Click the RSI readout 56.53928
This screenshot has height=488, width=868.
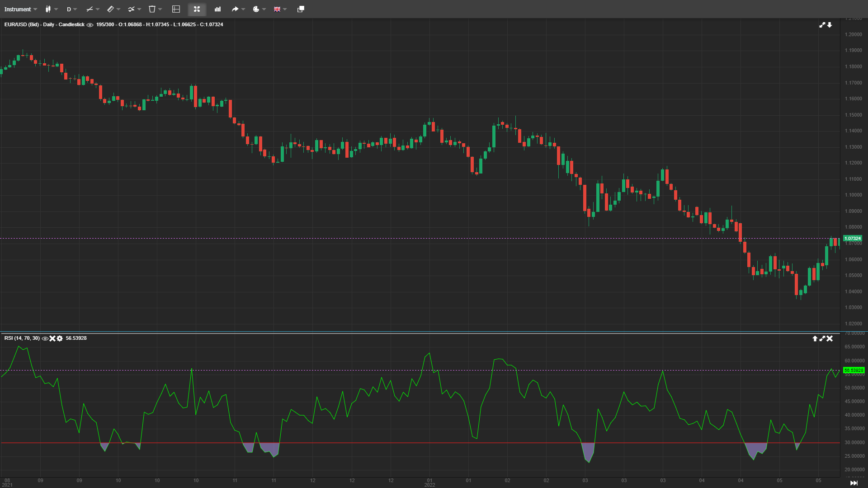pos(76,338)
